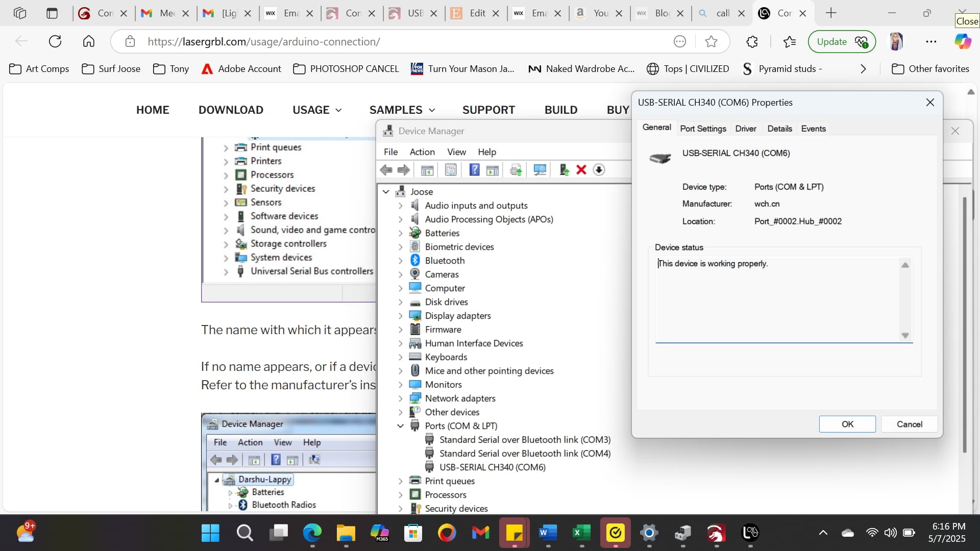Open Microsoft Word from the taskbar
Image resolution: width=980 pixels, height=551 pixels.
coord(548,533)
